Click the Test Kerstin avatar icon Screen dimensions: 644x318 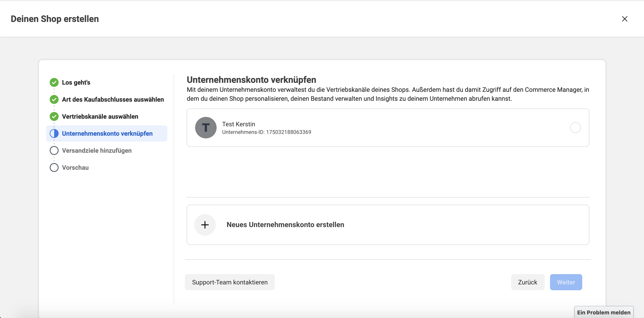pyautogui.click(x=206, y=128)
